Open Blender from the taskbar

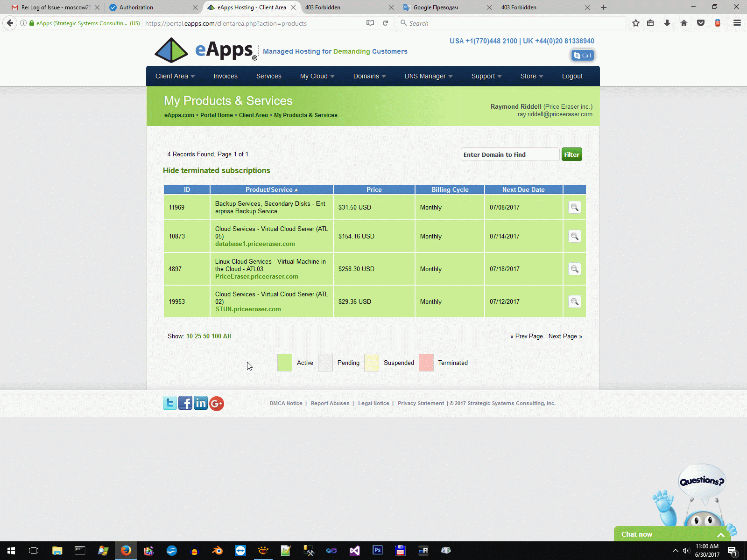[x=218, y=551]
